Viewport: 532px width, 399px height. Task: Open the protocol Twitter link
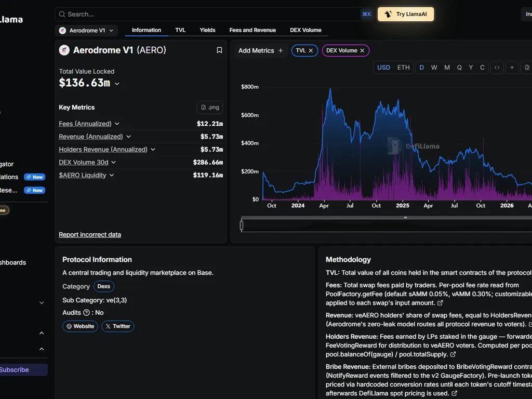[118, 326]
